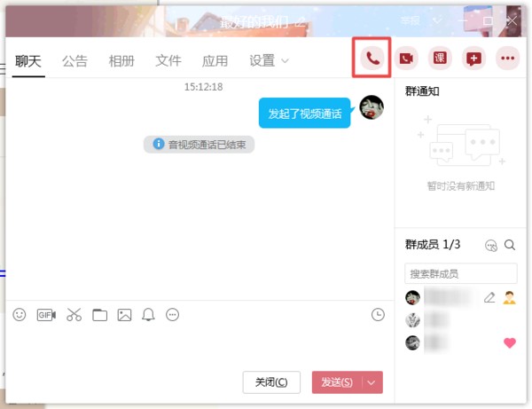Click the 群通知 heading
Screen dimensions: 532x409
pyautogui.click(x=422, y=91)
